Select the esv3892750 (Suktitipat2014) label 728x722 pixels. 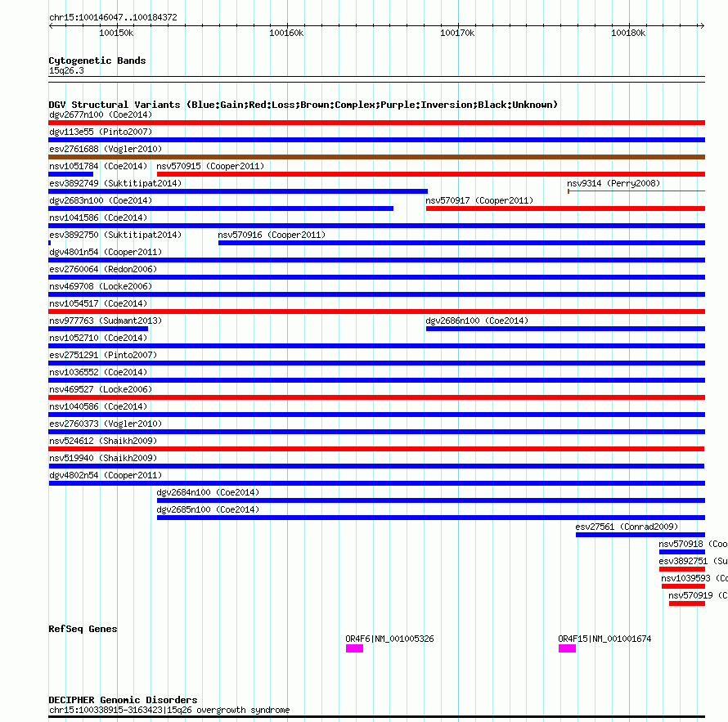115,235
